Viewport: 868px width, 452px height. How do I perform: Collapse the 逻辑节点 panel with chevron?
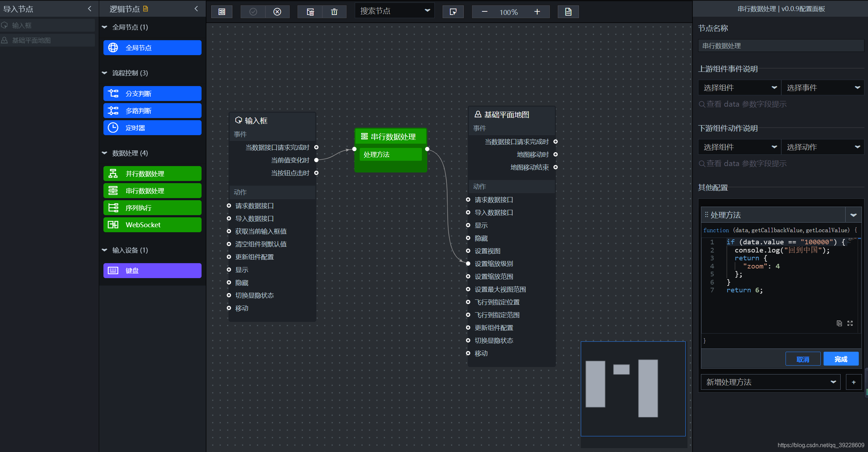pyautogui.click(x=196, y=9)
